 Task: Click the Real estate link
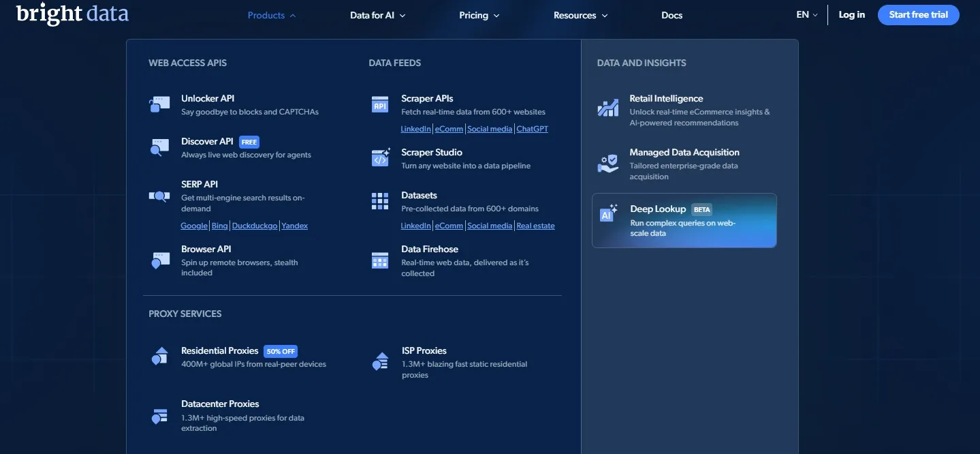[x=536, y=226]
